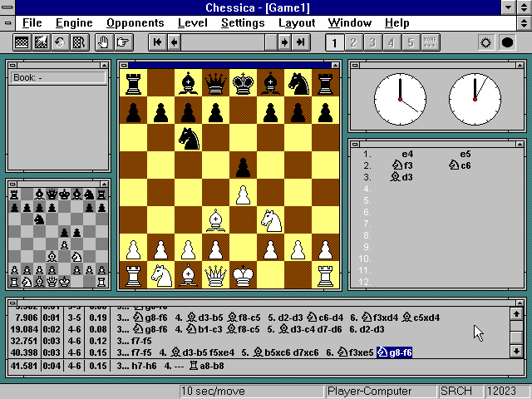Select layout button 3

coord(372,42)
